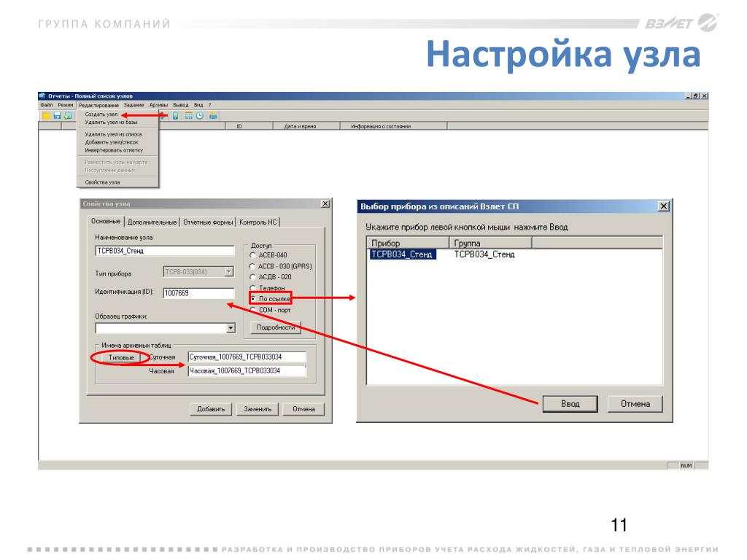Open the Образец графики dropdown
This screenshot has height=560, width=747.
(231, 328)
